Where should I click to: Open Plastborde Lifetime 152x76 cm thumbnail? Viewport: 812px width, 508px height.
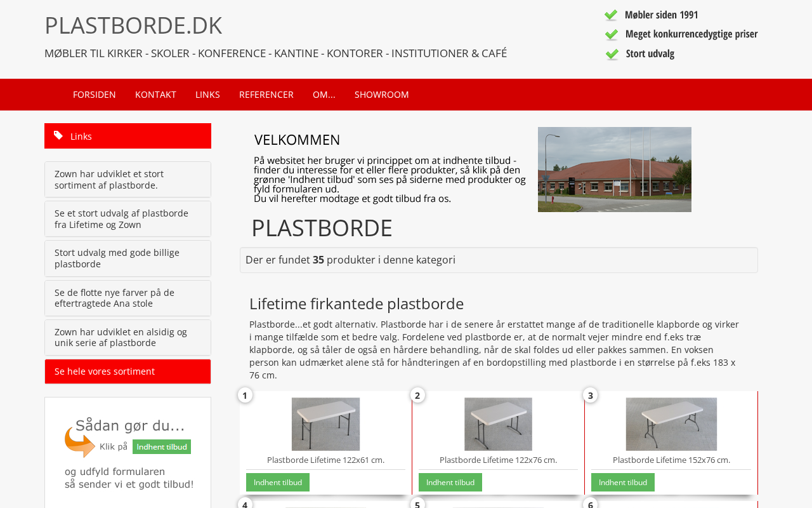click(671, 424)
